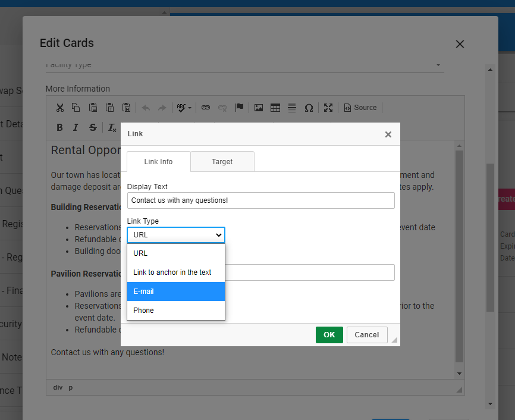515x420 pixels.
Task: Open the special character Omega icon
Action: coord(309,108)
